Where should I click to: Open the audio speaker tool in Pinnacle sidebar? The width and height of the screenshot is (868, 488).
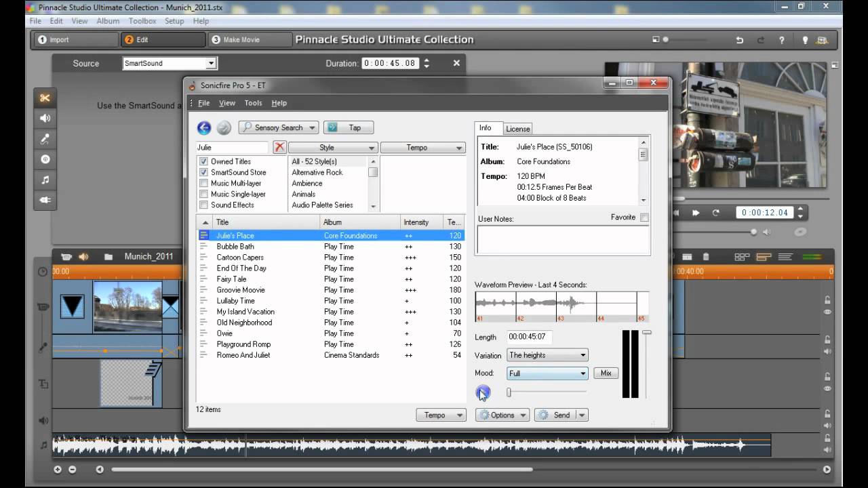coord(45,119)
